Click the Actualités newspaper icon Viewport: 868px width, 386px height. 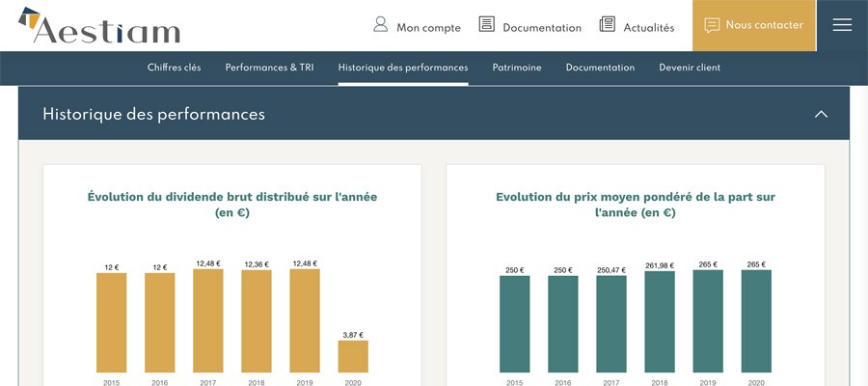608,24
